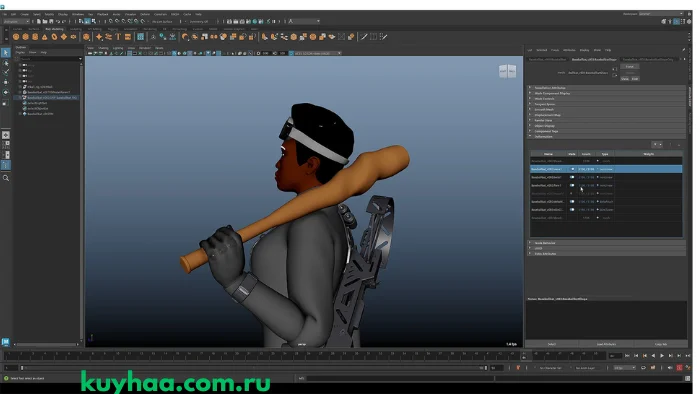Expand the Mesh Controls section
Screen dimensions: 700x394
(x=607, y=99)
